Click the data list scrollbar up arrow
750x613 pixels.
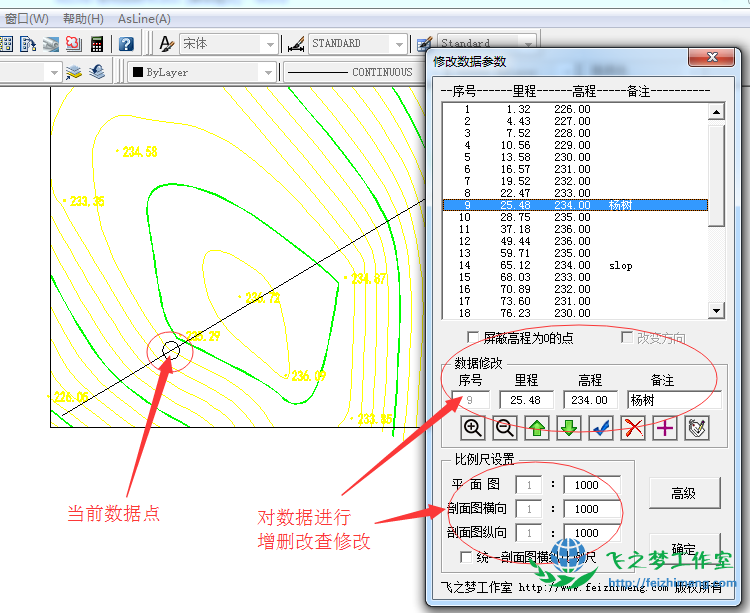pyautogui.click(x=716, y=112)
